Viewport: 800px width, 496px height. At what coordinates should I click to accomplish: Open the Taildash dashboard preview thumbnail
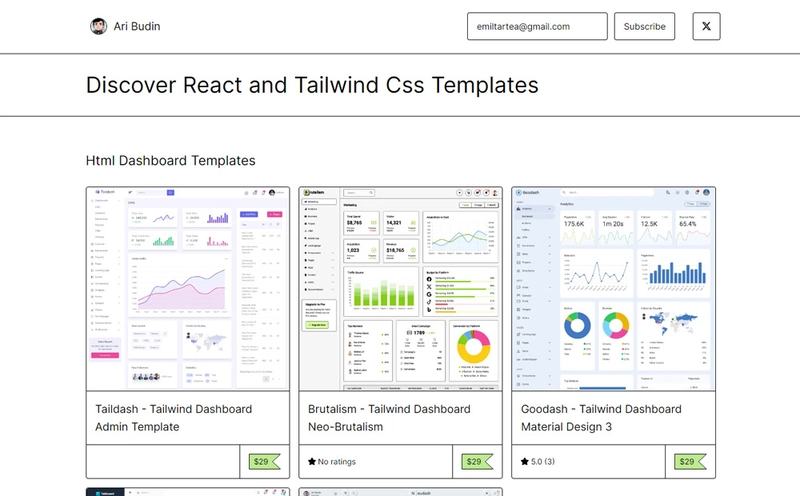click(188, 289)
